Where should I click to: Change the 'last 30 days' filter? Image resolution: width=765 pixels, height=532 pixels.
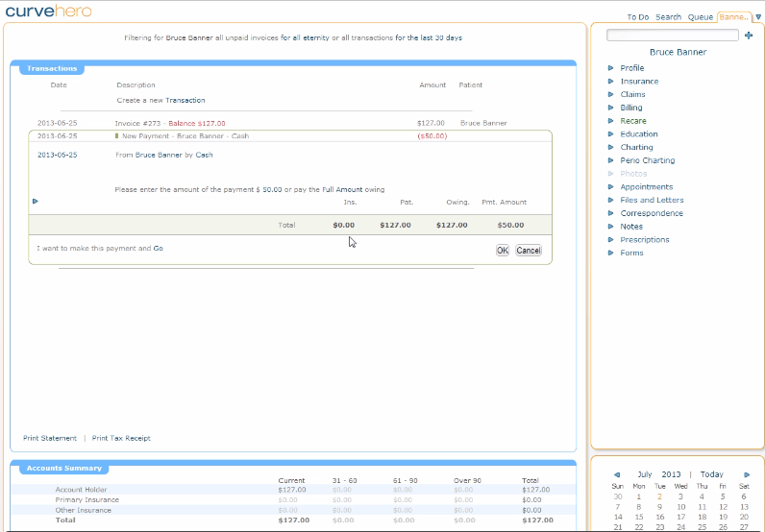pos(429,37)
